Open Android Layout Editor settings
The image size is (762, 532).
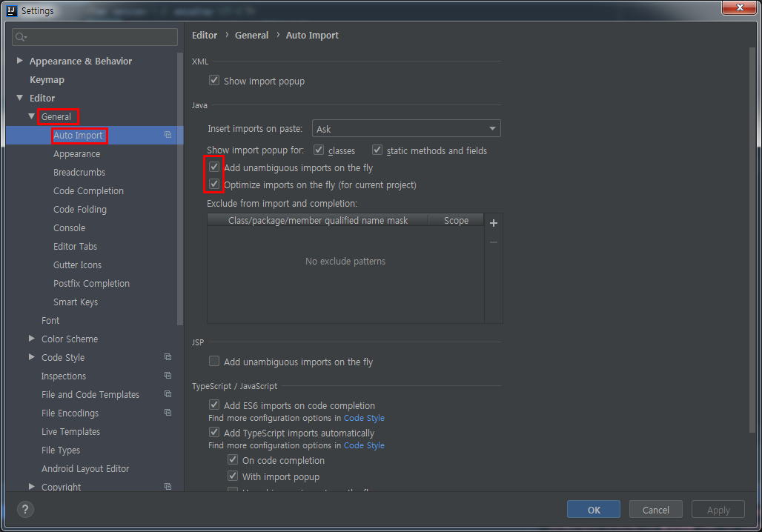(x=85, y=469)
